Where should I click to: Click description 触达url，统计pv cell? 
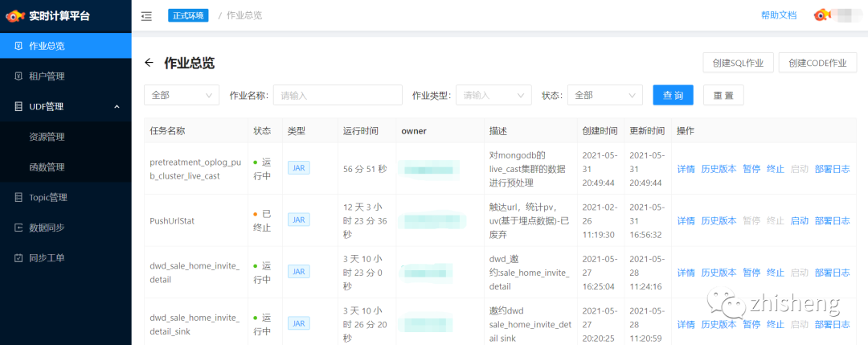(529, 220)
